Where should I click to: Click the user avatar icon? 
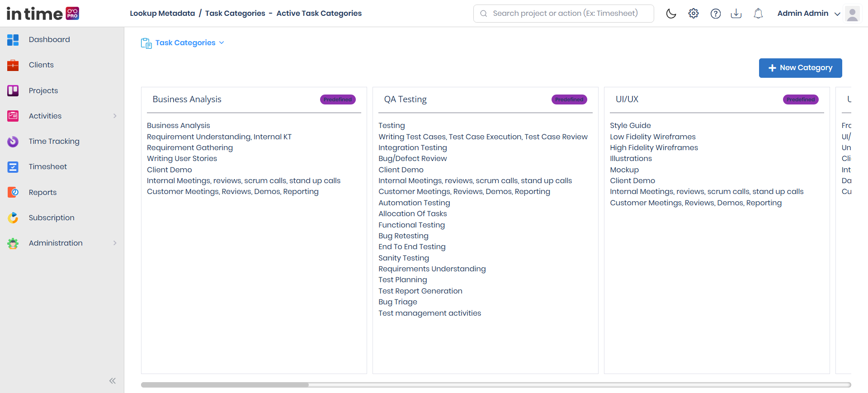coord(852,14)
